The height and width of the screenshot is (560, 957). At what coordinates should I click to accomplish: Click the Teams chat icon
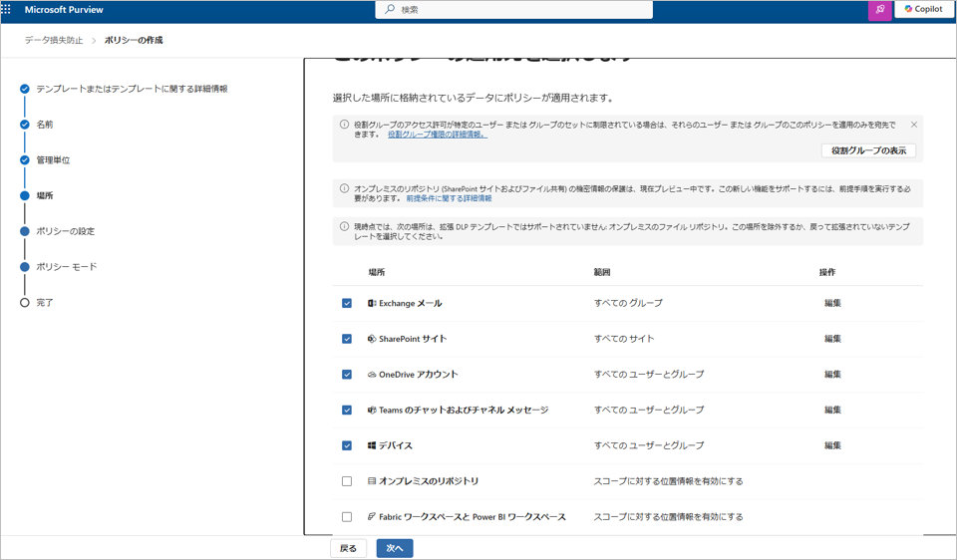pyautogui.click(x=372, y=410)
